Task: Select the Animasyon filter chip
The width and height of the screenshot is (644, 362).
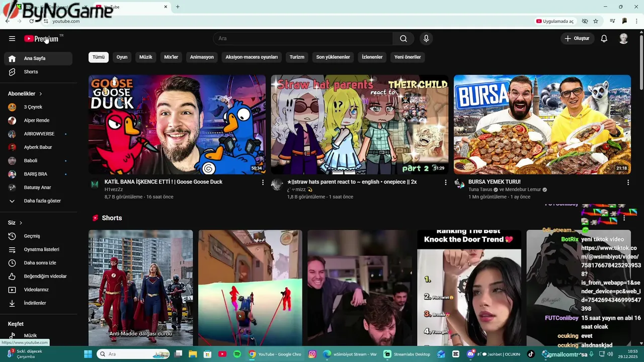Action: (202, 57)
